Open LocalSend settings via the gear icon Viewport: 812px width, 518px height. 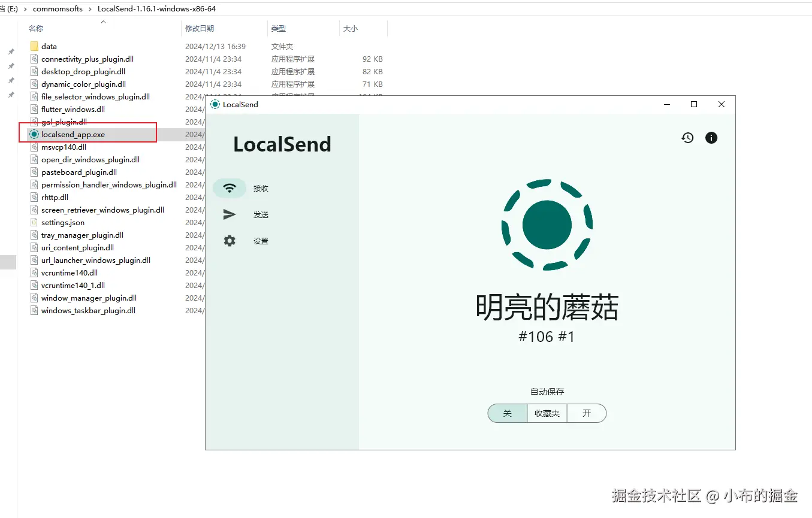pos(230,241)
